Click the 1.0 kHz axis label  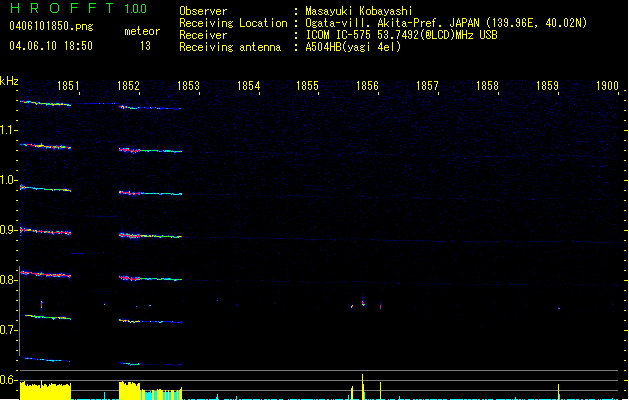pyautogui.click(x=8, y=180)
